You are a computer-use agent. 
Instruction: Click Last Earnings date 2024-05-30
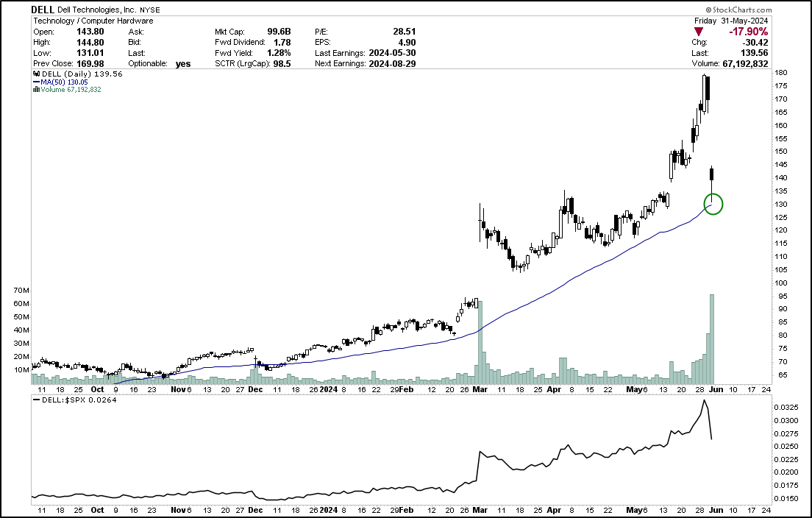pyautogui.click(x=392, y=53)
